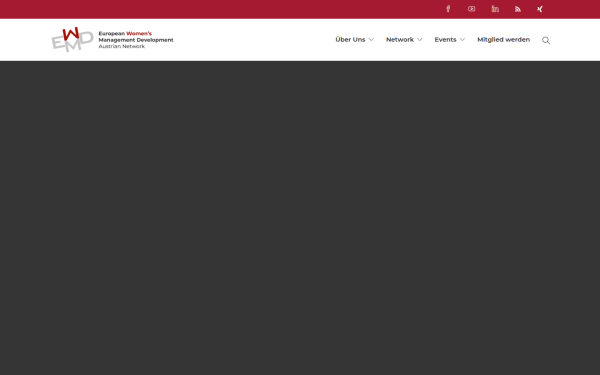Expand the Events chevron
This screenshot has height=375, width=600.
tap(462, 40)
